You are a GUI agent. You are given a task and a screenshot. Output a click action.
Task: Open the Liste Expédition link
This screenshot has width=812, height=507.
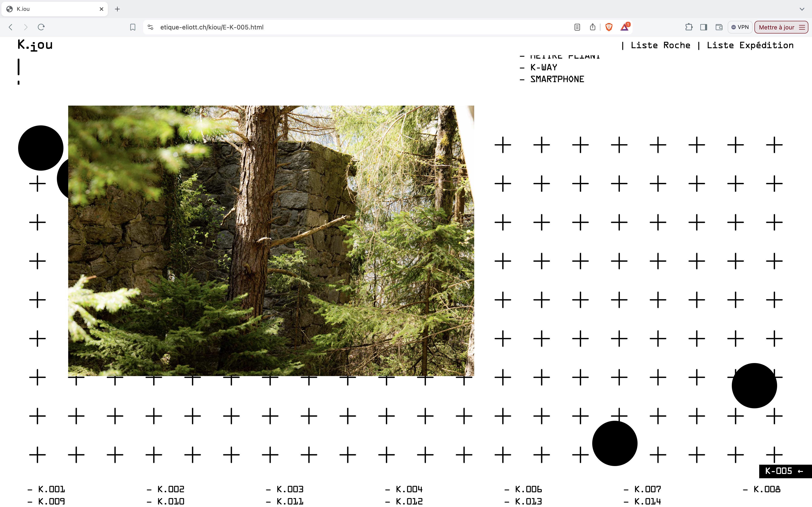click(750, 45)
